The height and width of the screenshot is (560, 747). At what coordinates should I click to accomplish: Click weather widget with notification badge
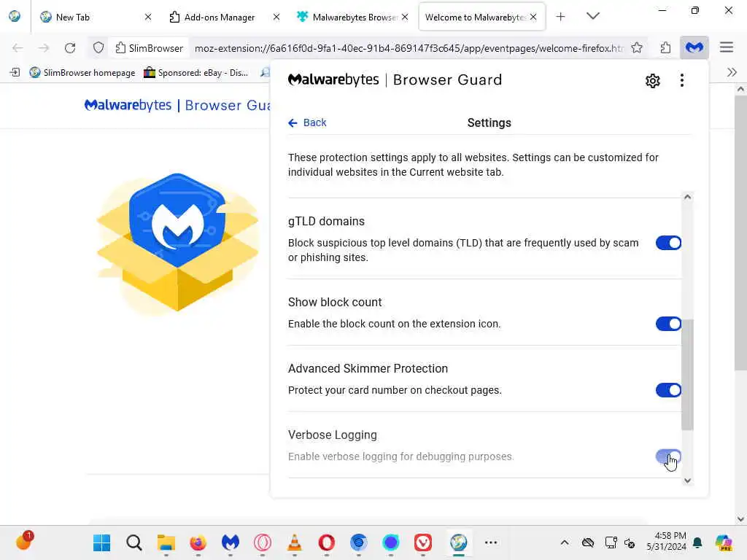tap(24, 541)
